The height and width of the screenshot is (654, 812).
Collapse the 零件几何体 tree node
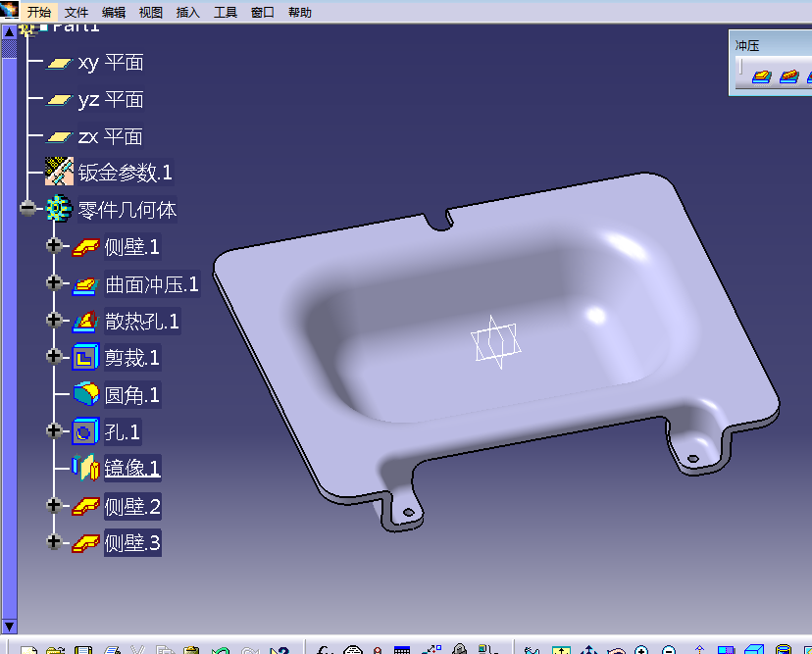27,210
